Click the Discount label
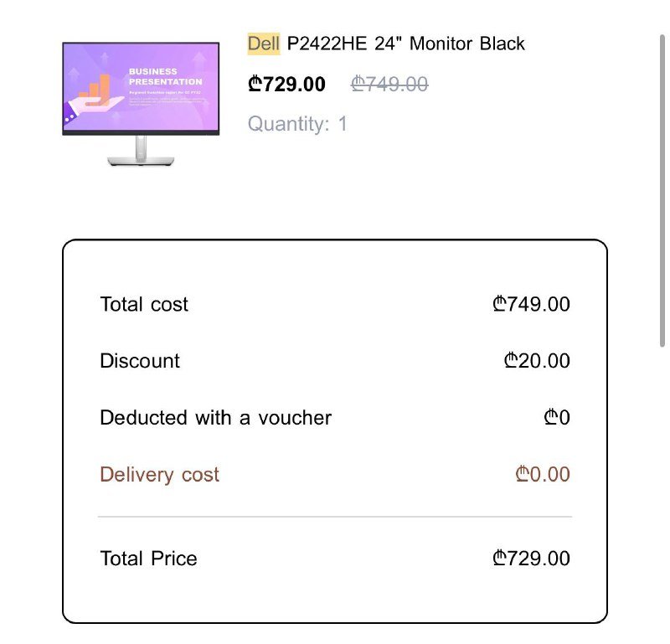This screenshot has width=670, height=644. pos(140,361)
